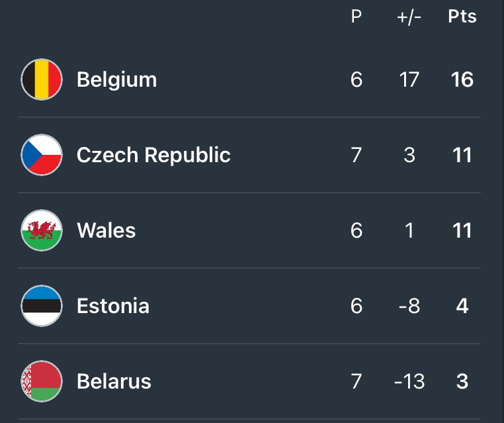Image resolution: width=504 pixels, height=423 pixels.
Task: Click the Pts column header
Action: pyautogui.click(x=462, y=17)
